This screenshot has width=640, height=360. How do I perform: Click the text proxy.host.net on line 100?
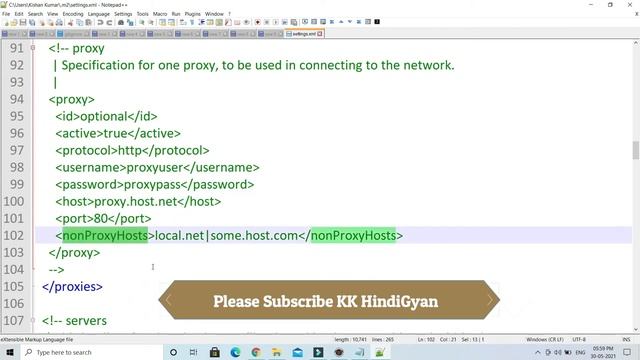click(136, 202)
